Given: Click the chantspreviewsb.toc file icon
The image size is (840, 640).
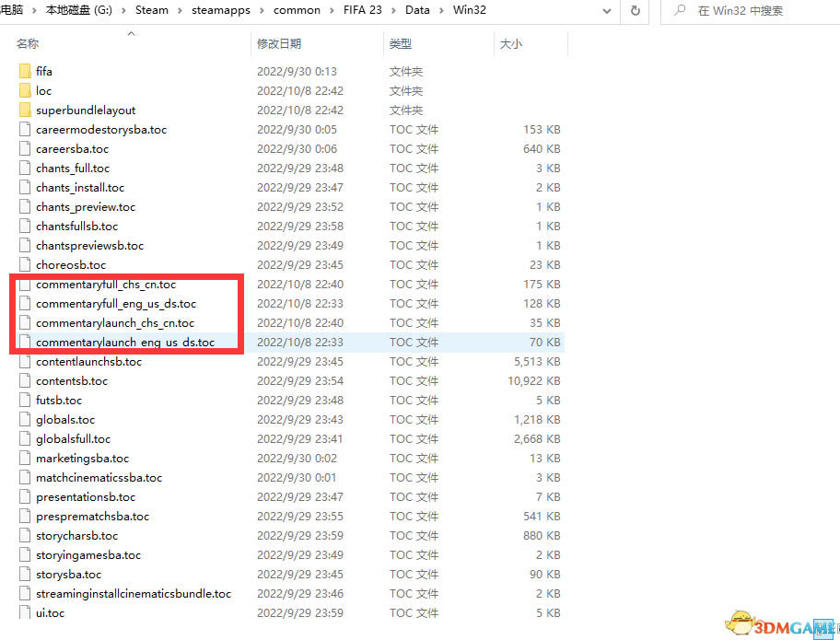Looking at the screenshot, I should click(25, 245).
